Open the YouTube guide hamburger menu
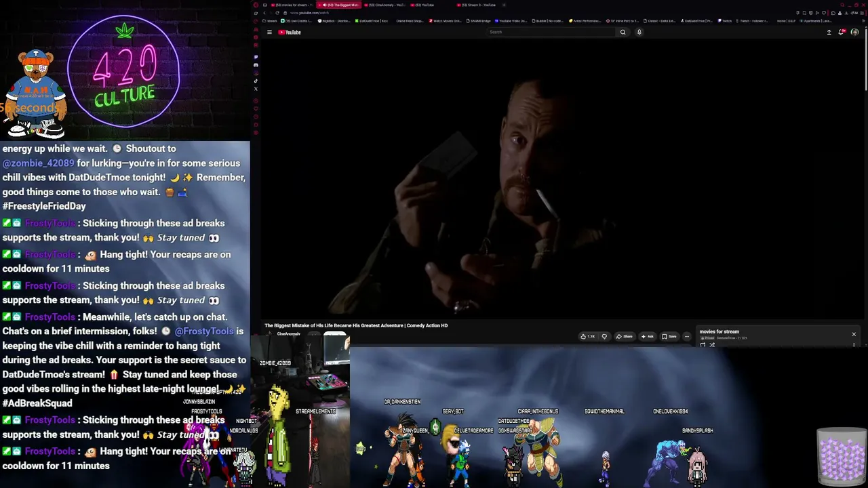Screen dimensions: 868x488 (269, 32)
